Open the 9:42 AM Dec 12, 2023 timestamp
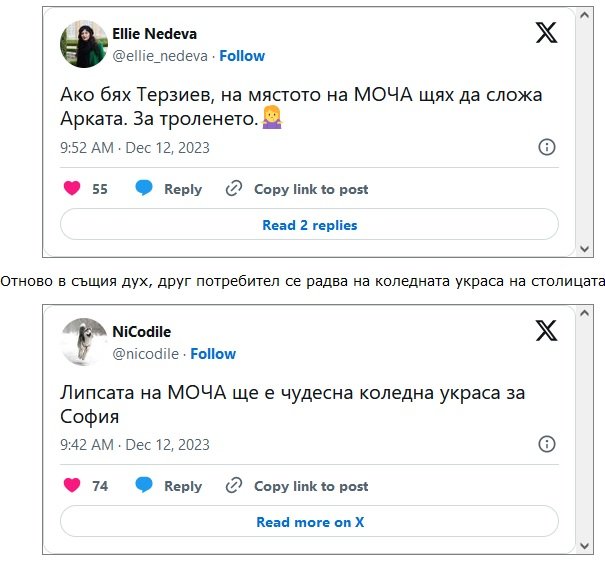The height and width of the screenshot is (567, 605). tap(135, 445)
